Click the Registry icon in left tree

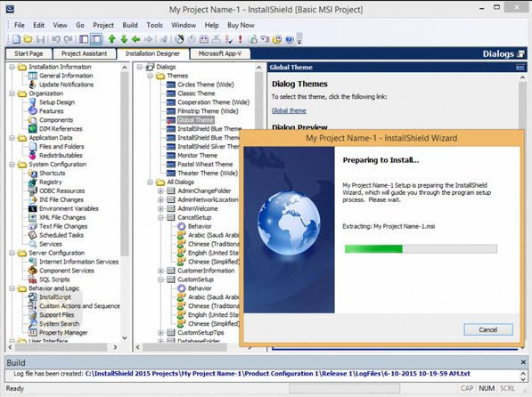pos(33,182)
